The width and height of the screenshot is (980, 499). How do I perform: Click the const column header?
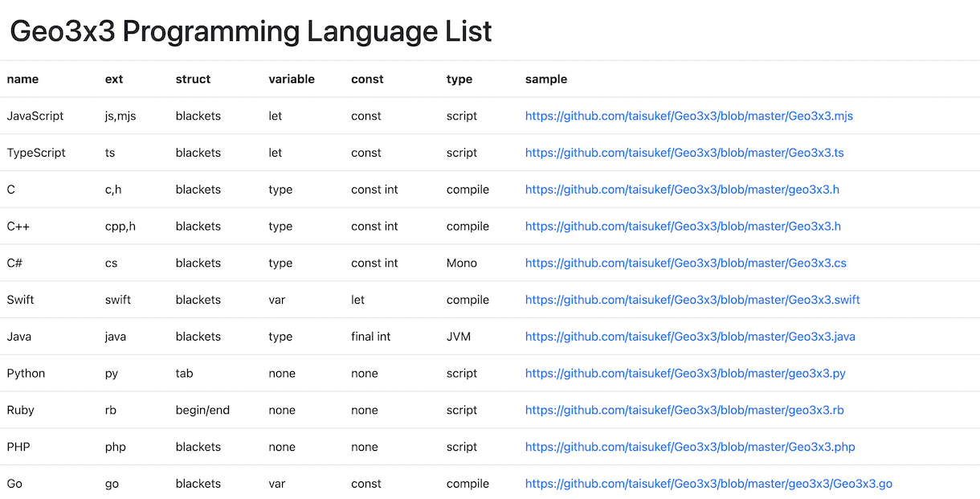pyautogui.click(x=367, y=79)
